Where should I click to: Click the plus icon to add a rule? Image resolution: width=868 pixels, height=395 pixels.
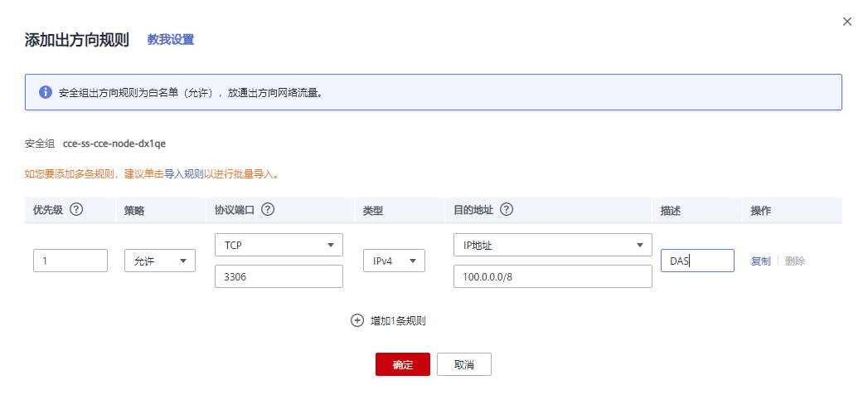(x=357, y=320)
